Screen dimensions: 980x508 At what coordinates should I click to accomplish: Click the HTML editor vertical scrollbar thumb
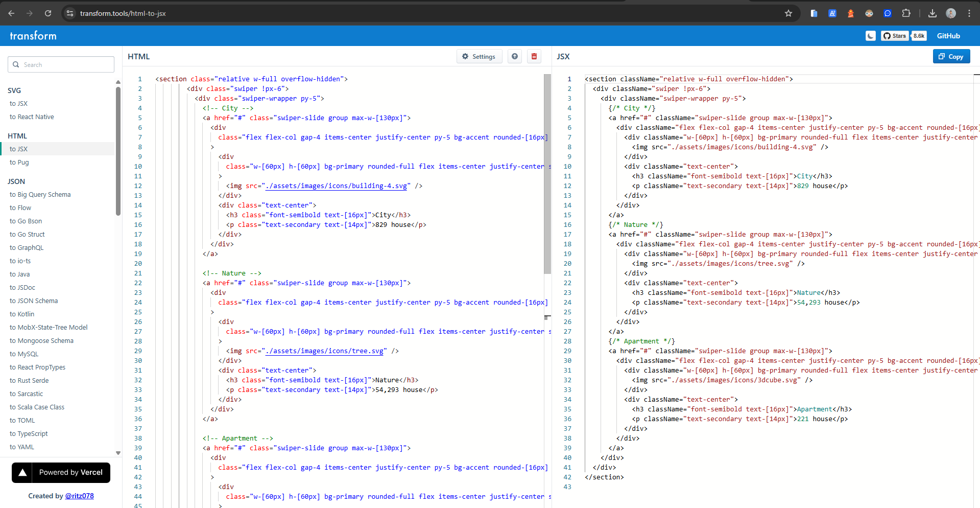click(547, 174)
